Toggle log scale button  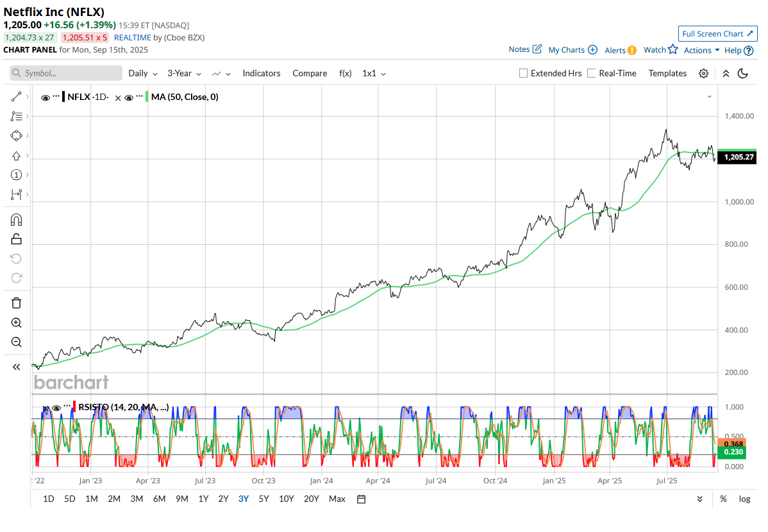744,499
